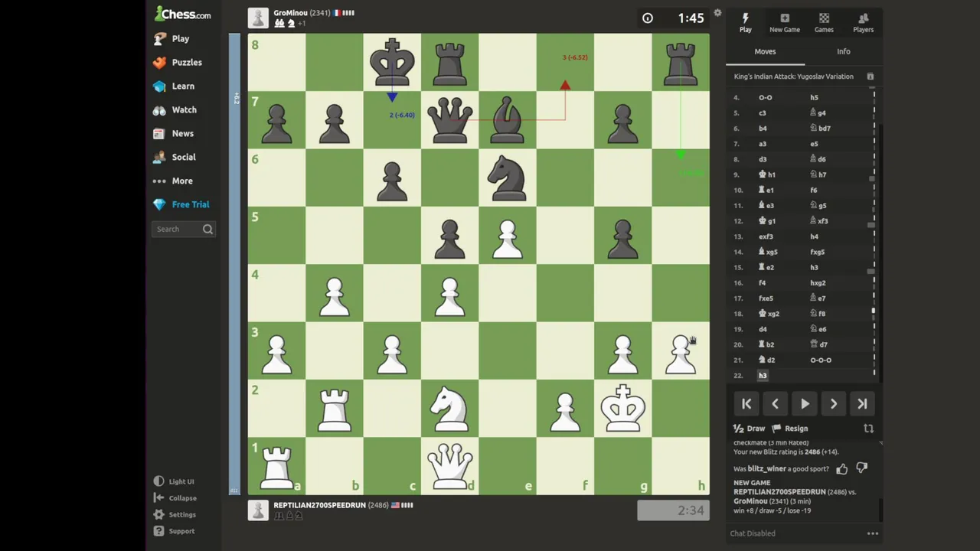Image resolution: width=980 pixels, height=551 pixels.
Task: Open the Social section
Action: click(175, 157)
